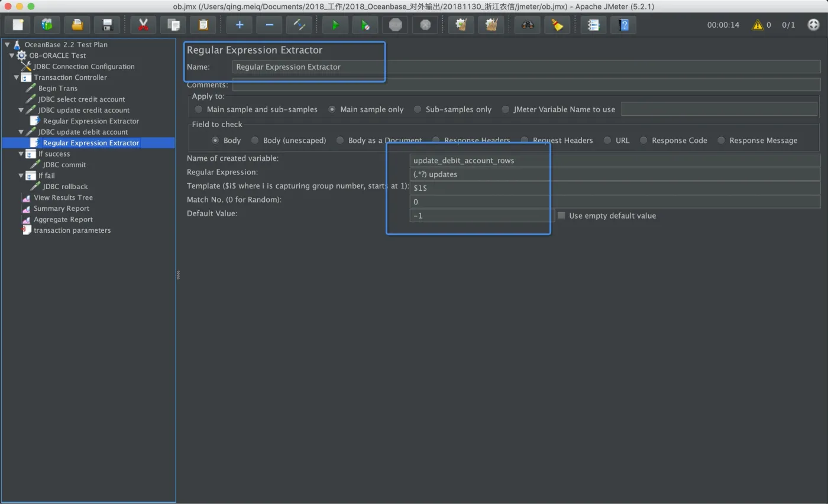This screenshot has width=828, height=504.
Task: Click the Name input field
Action: point(526,67)
